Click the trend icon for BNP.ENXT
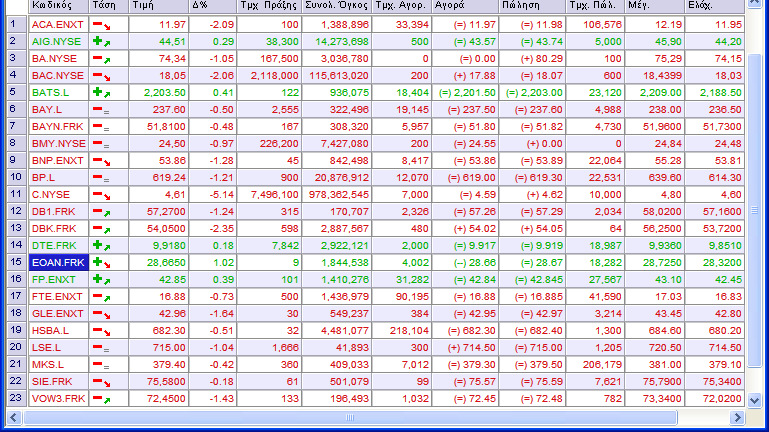The image size is (769, 432). (x=102, y=161)
